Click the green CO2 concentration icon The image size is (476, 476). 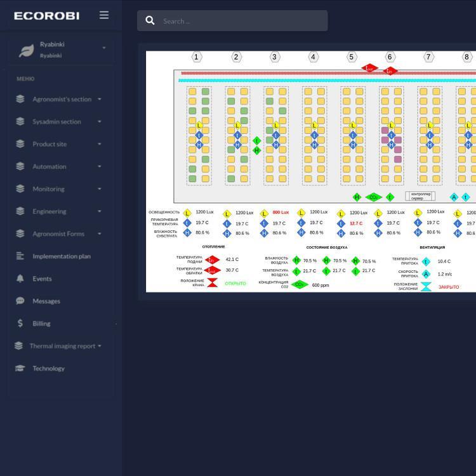[x=298, y=285]
